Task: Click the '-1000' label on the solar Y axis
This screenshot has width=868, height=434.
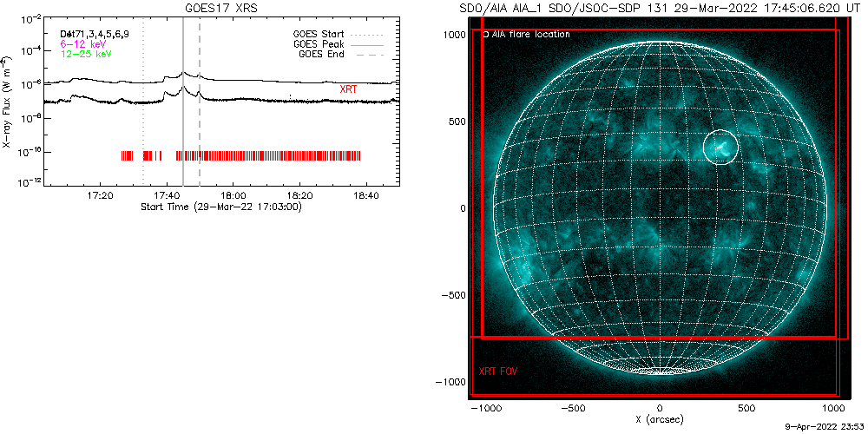Action: tap(451, 382)
